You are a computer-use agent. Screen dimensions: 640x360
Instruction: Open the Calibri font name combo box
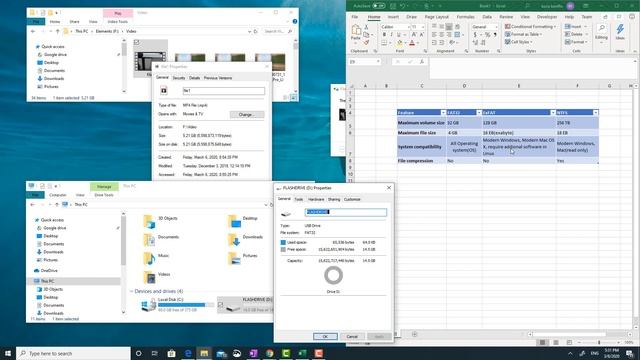pos(395,27)
